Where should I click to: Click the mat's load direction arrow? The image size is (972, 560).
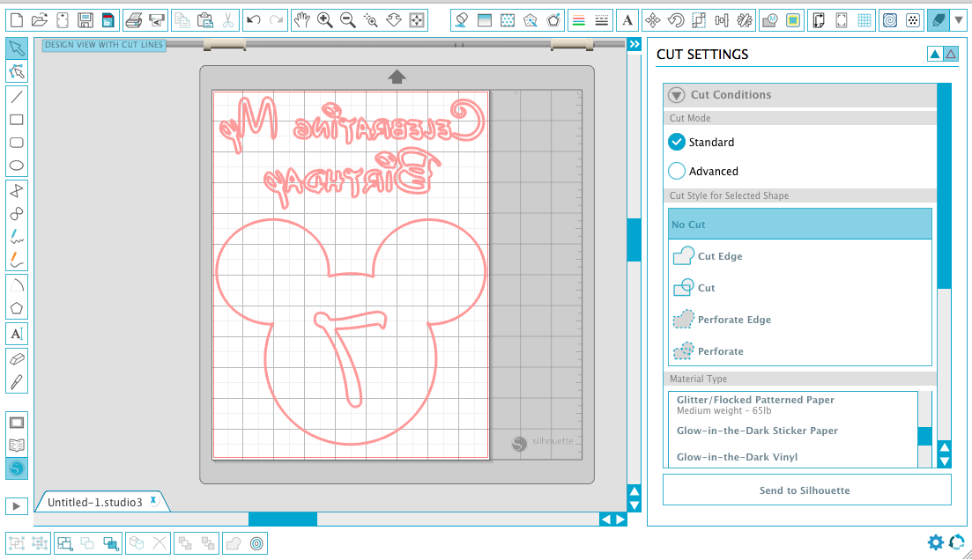(x=397, y=77)
